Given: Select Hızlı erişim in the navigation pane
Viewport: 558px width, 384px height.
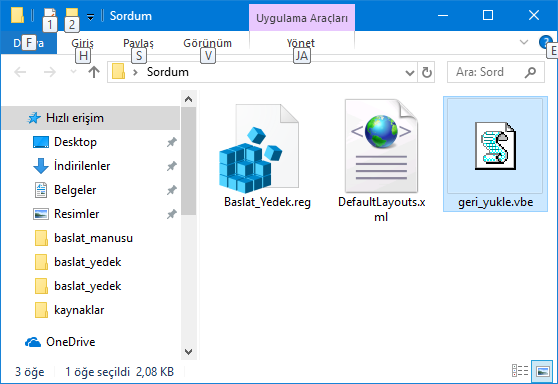Looking at the screenshot, I should click(90, 118).
